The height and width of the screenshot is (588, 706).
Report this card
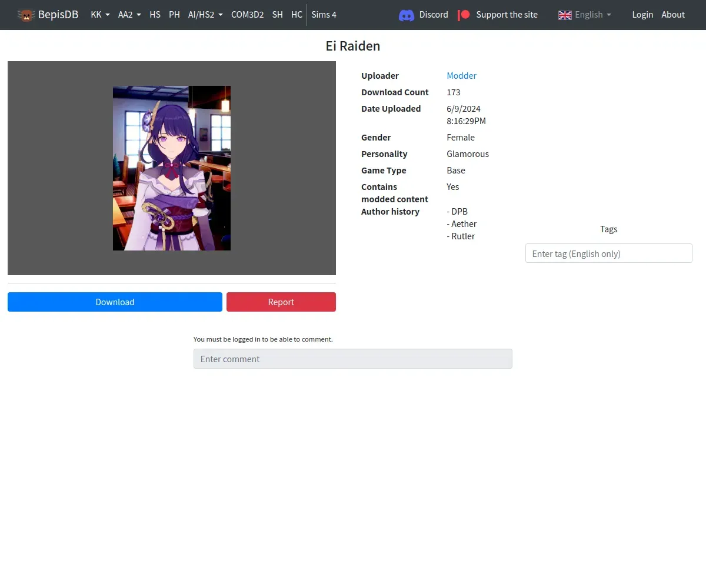(x=281, y=302)
